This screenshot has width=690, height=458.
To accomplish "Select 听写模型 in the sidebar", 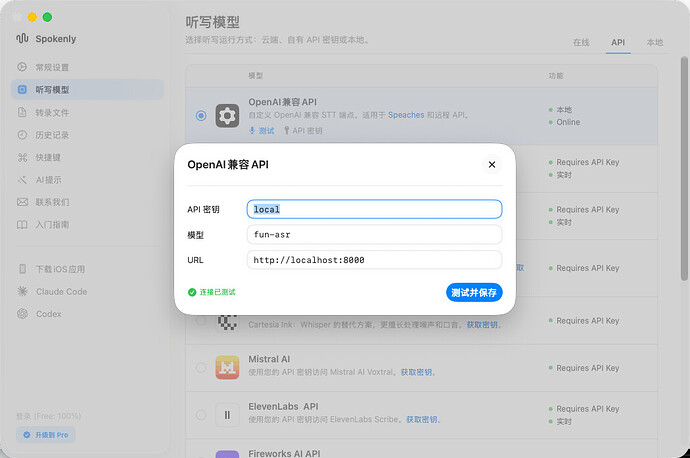I will coord(87,90).
